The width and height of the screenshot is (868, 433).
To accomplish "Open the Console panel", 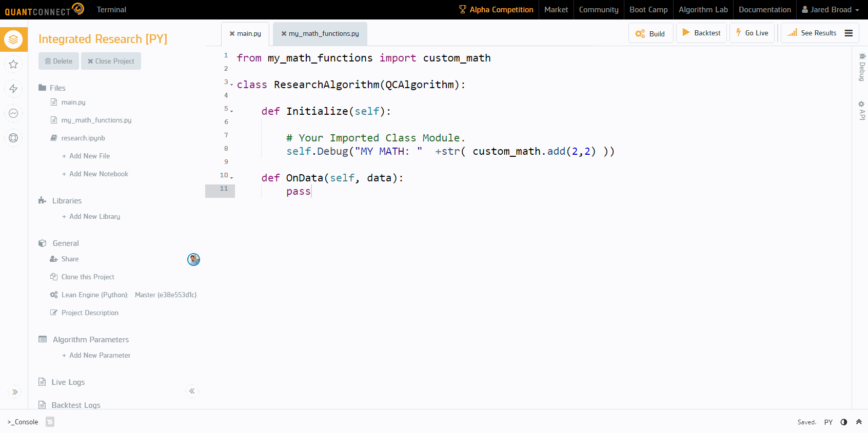I will (x=23, y=422).
